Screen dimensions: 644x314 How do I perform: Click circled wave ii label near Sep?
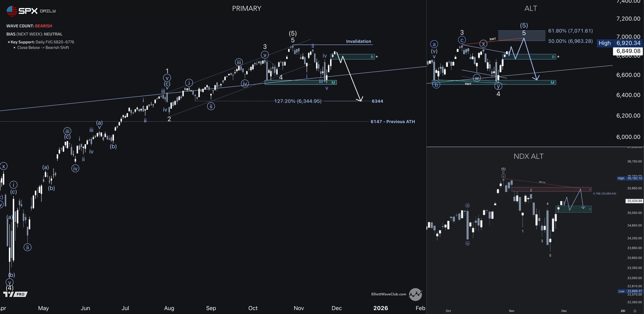[x=211, y=107]
